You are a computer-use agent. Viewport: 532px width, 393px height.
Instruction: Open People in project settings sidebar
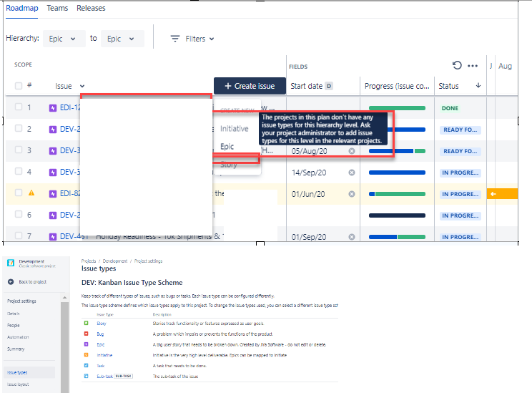pyautogui.click(x=14, y=326)
